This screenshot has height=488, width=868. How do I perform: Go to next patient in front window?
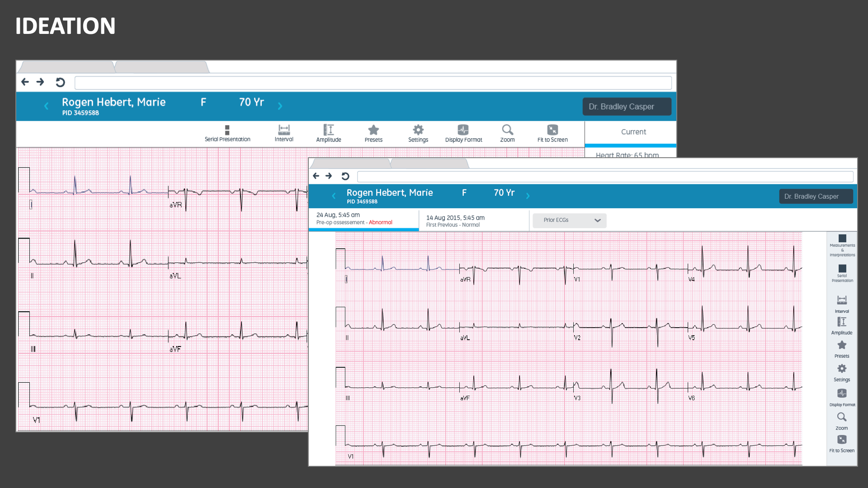528,196
